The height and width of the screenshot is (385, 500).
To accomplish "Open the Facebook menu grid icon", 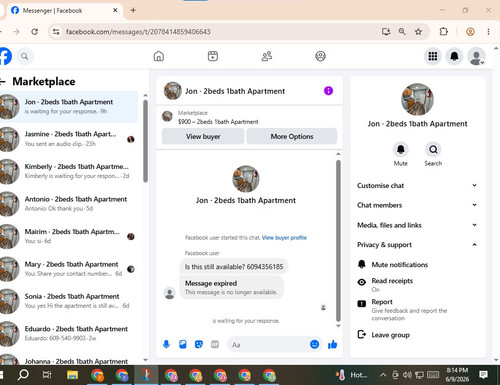I will pos(433,56).
